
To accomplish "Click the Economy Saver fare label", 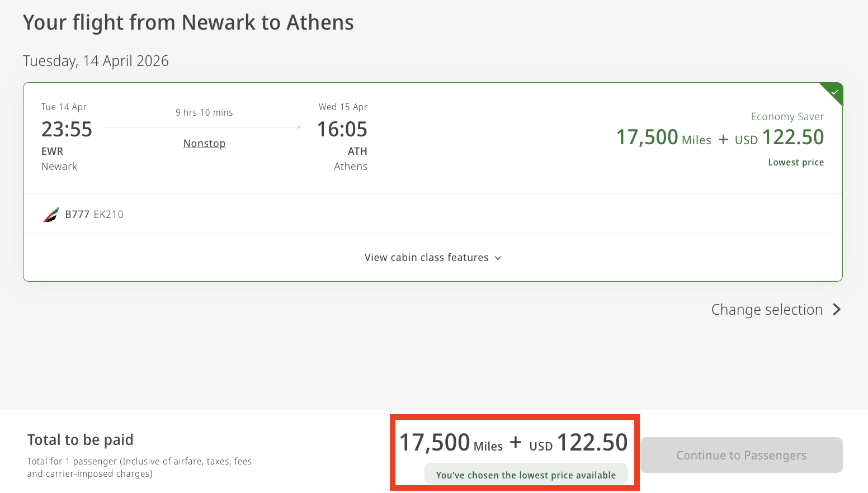I will point(787,117).
